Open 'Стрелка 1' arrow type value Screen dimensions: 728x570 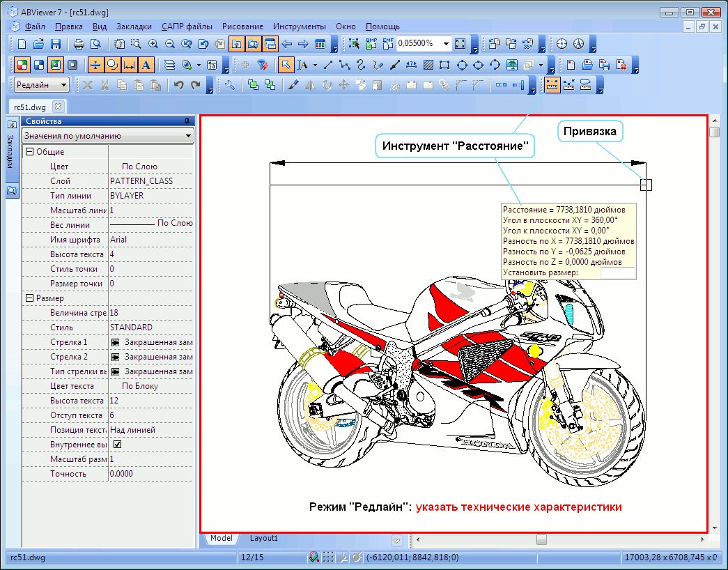[x=151, y=342]
